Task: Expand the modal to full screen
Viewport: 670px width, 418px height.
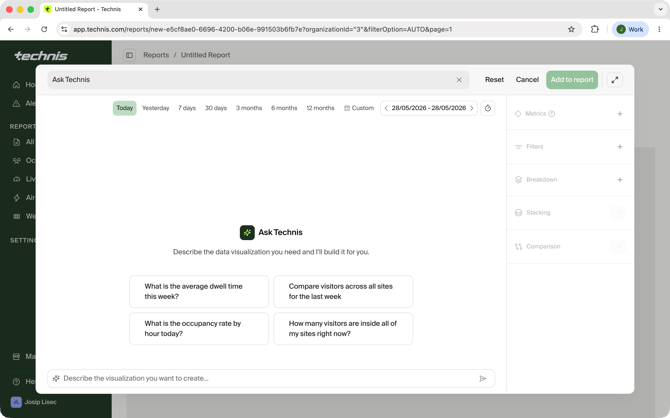Action: click(614, 80)
